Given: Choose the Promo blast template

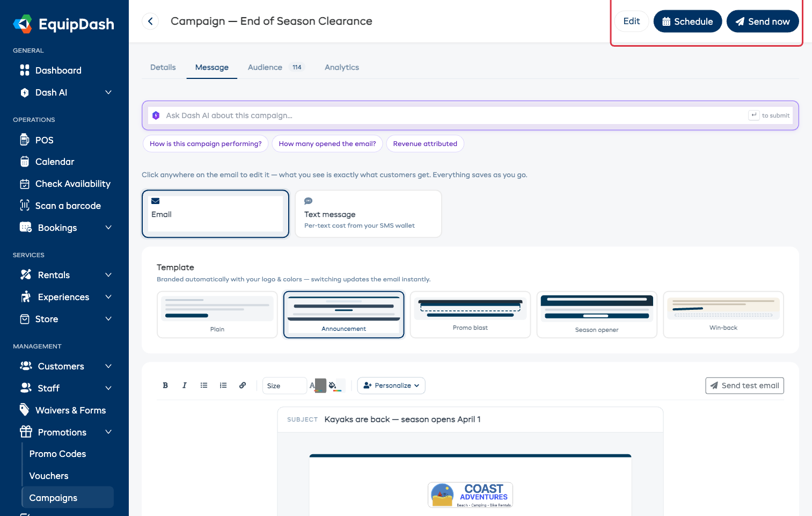Looking at the screenshot, I should 470,315.
